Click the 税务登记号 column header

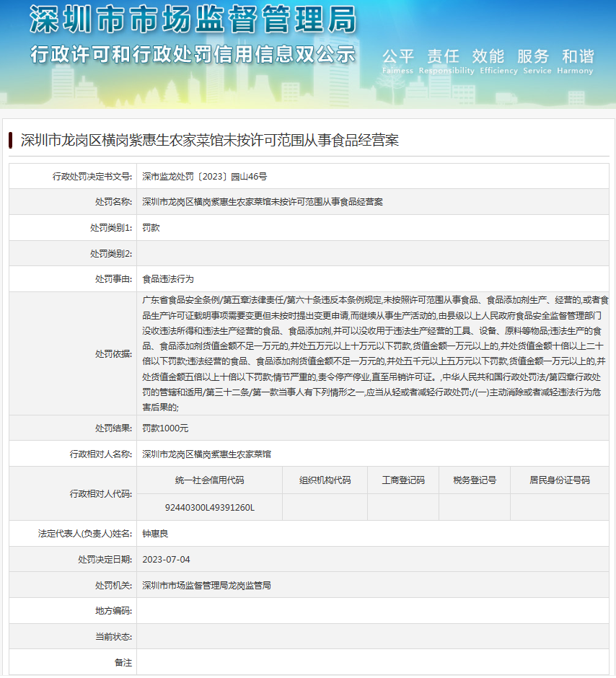475,480
